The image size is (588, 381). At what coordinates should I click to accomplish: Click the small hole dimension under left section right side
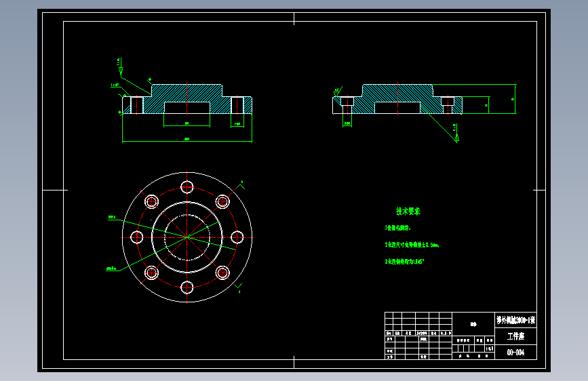pyautogui.click(x=237, y=124)
